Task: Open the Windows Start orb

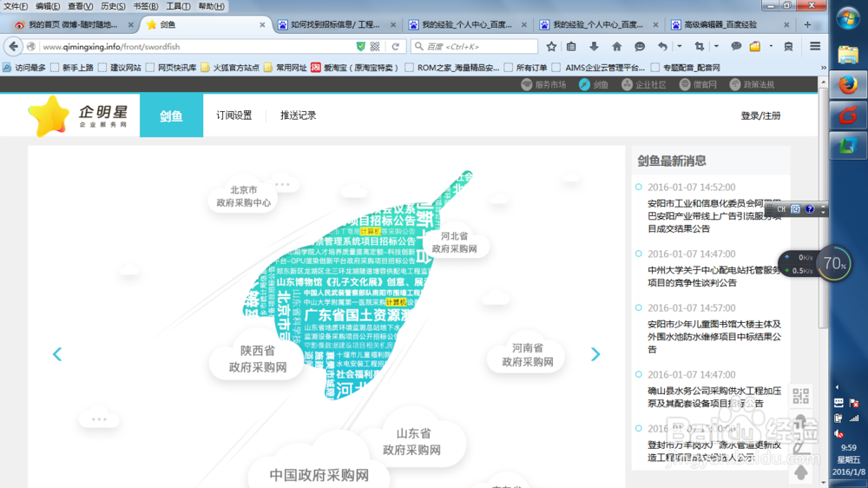Action: [x=847, y=19]
